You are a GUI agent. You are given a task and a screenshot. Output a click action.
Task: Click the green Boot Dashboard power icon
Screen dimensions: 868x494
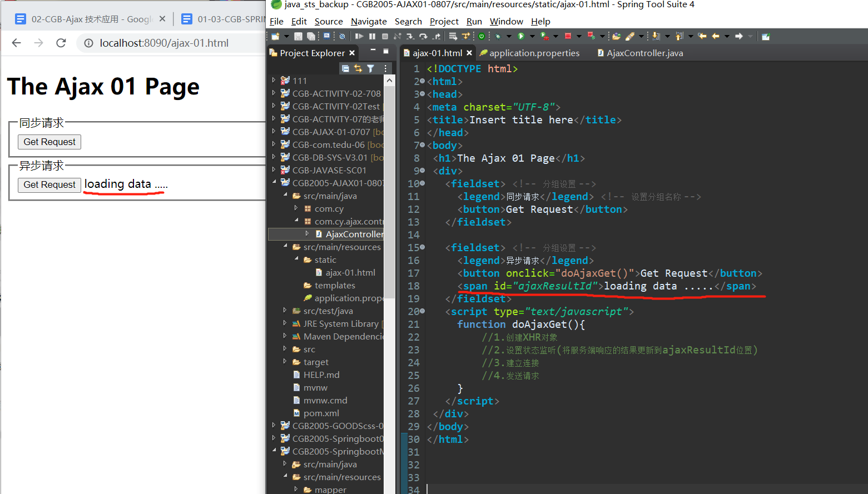click(x=482, y=36)
